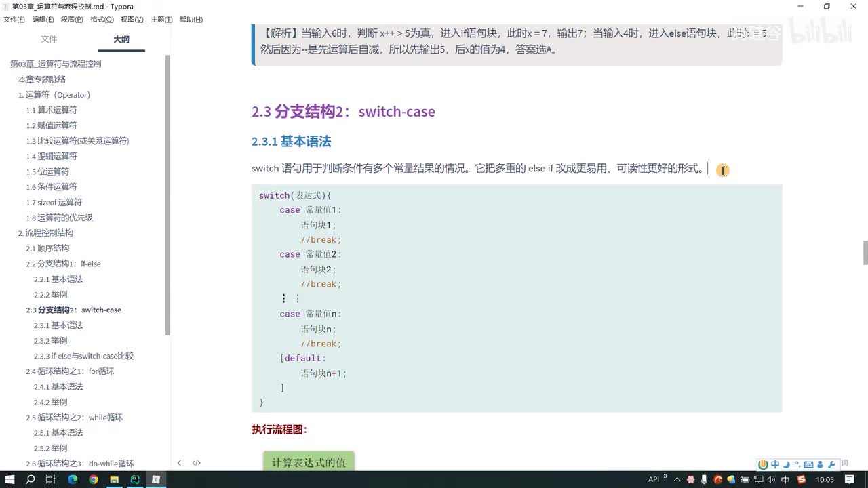Open outline item 1.1 算术运算符
The width and height of the screenshot is (868, 488).
pyautogui.click(x=52, y=110)
